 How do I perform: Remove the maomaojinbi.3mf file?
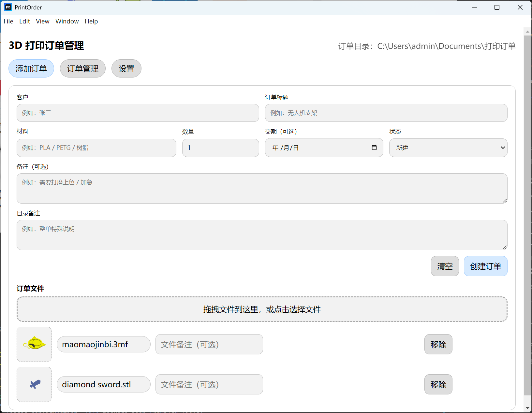(438, 344)
